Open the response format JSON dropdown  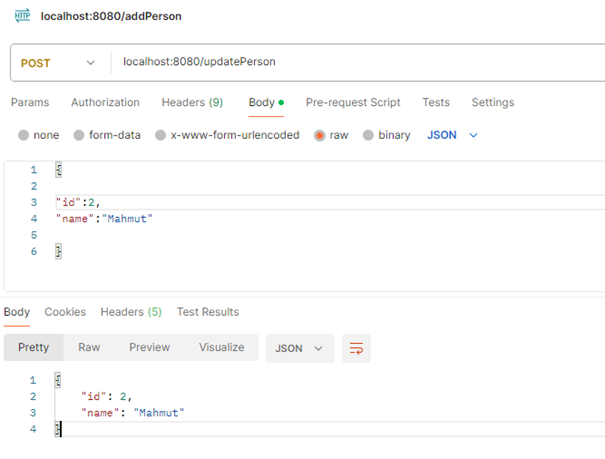tap(300, 348)
